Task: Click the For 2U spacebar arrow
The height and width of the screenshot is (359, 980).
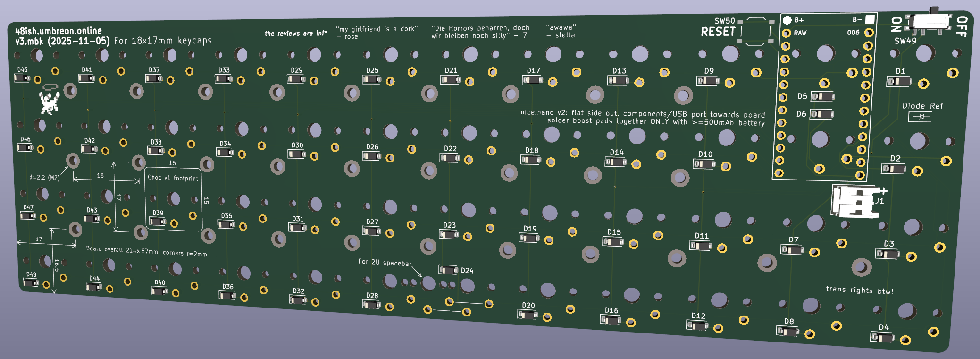Action: [416, 271]
